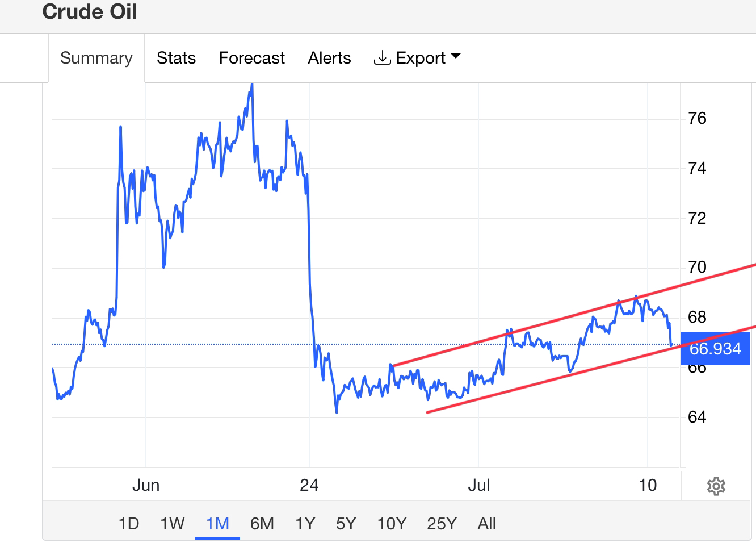
Task: Switch to the Summary tab
Action: (x=96, y=58)
